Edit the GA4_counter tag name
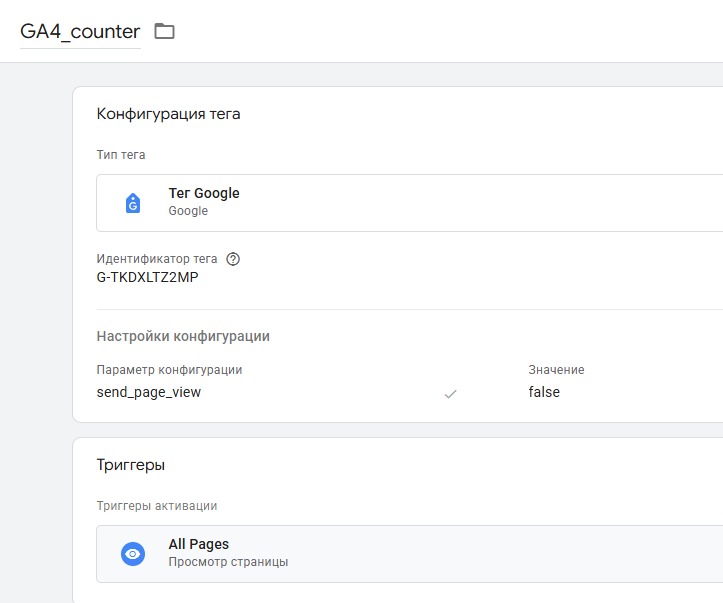This screenshot has height=603, width=723. [x=80, y=32]
